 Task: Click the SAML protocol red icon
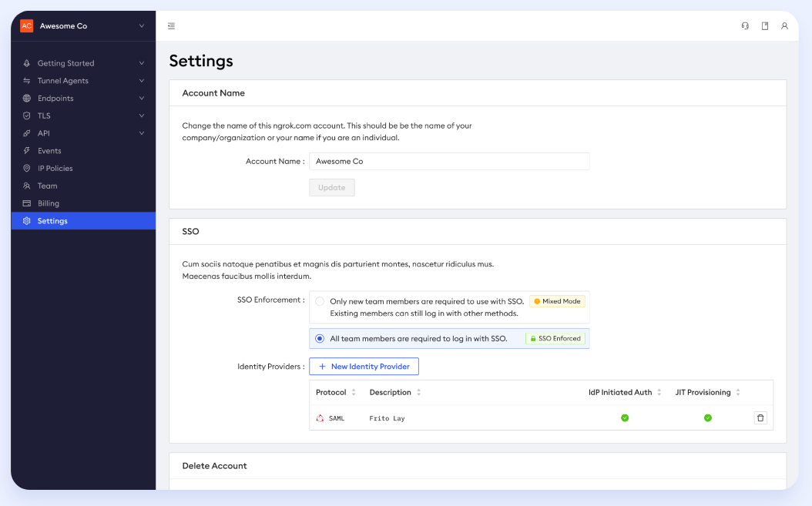click(x=320, y=418)
